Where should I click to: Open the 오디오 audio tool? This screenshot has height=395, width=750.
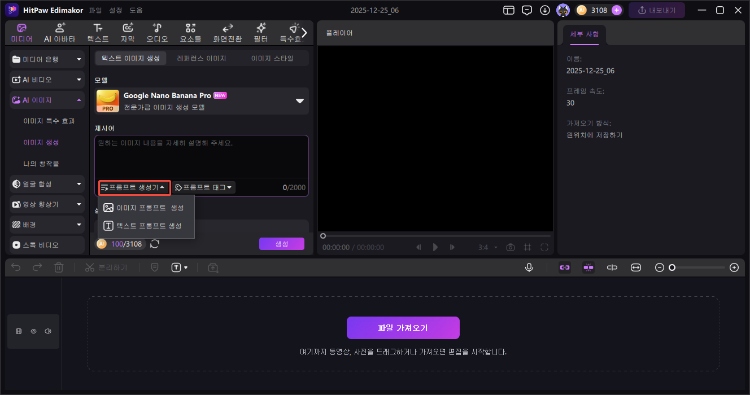click(x=157, y=33)
